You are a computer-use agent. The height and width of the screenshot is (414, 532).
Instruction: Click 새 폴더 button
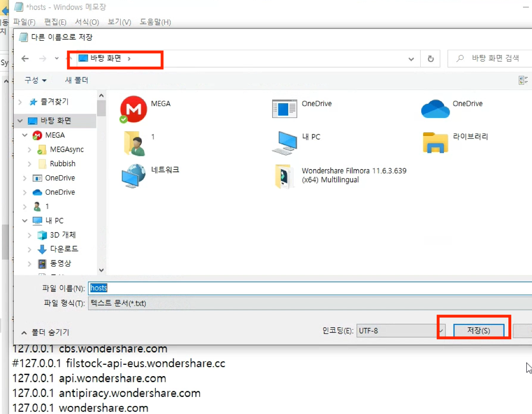pos(77,80)
